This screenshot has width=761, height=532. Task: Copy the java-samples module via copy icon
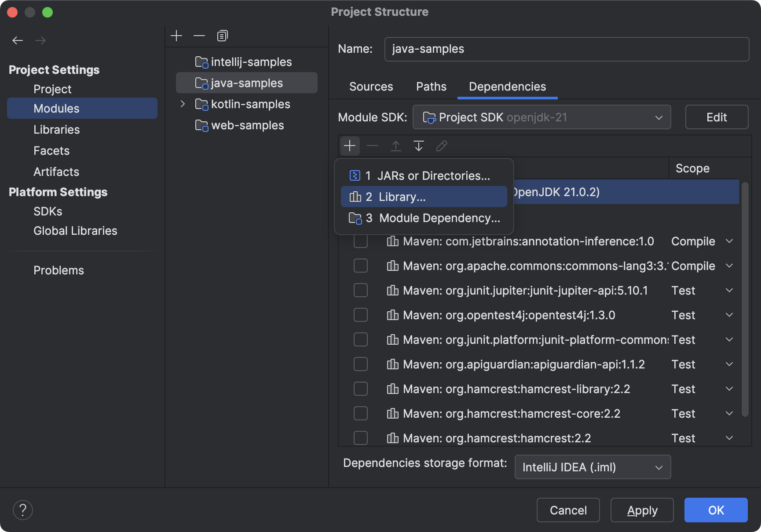(x=222, y=35)
